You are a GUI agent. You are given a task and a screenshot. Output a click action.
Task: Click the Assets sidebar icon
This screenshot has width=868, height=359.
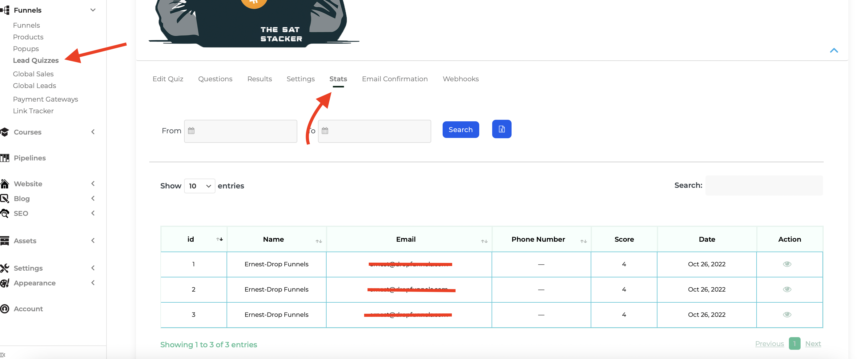[5, 240]
